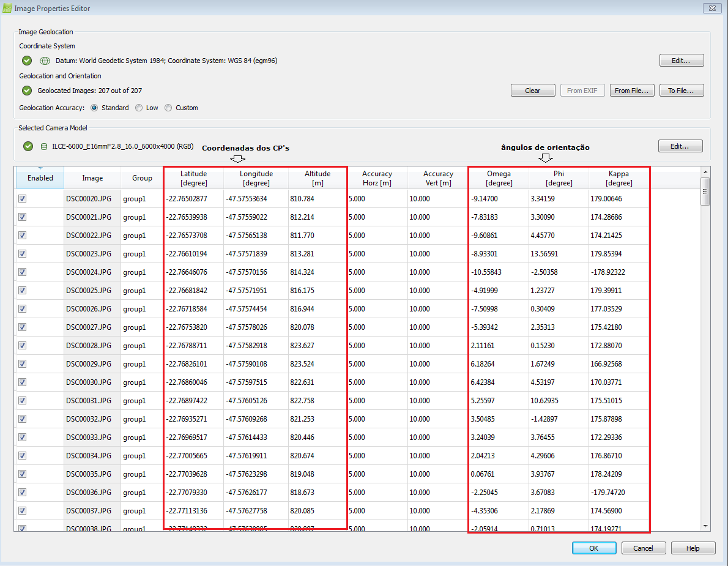Click the Kappa [degree] column header
This screenshot has width=728, height=566.
[619, 178]
